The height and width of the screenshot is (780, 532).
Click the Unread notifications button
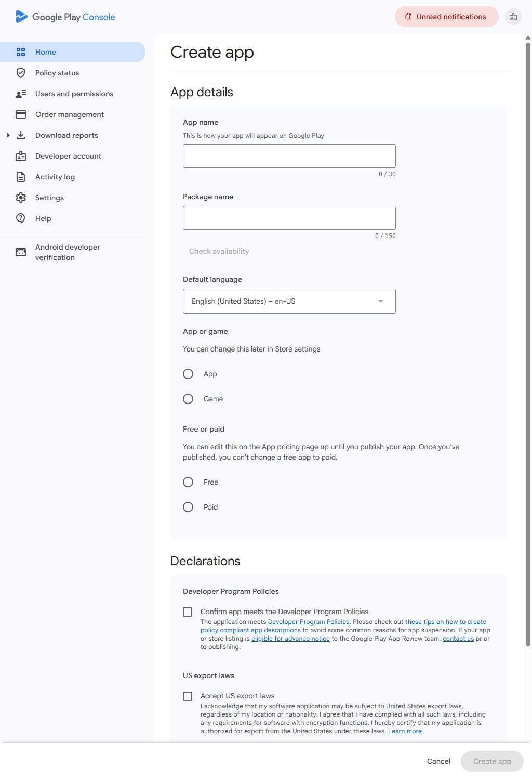[x=447, y=17]
